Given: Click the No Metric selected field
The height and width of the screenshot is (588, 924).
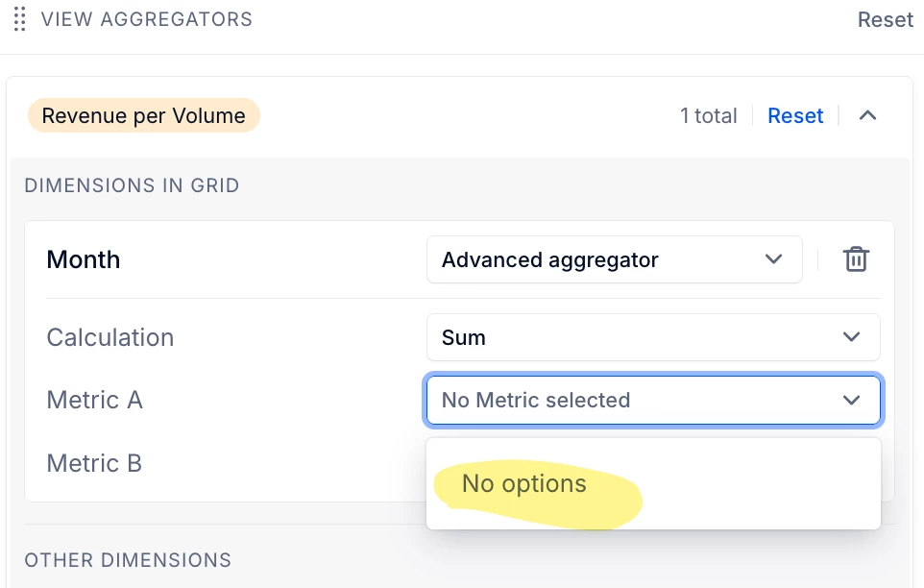Looking at the screenshot, I should [615, 400].
